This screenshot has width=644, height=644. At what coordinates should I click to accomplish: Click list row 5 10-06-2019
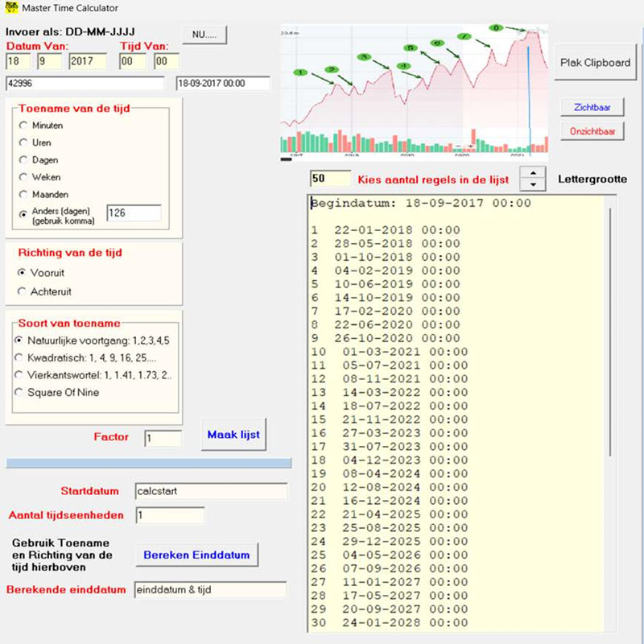pos(386,284)
